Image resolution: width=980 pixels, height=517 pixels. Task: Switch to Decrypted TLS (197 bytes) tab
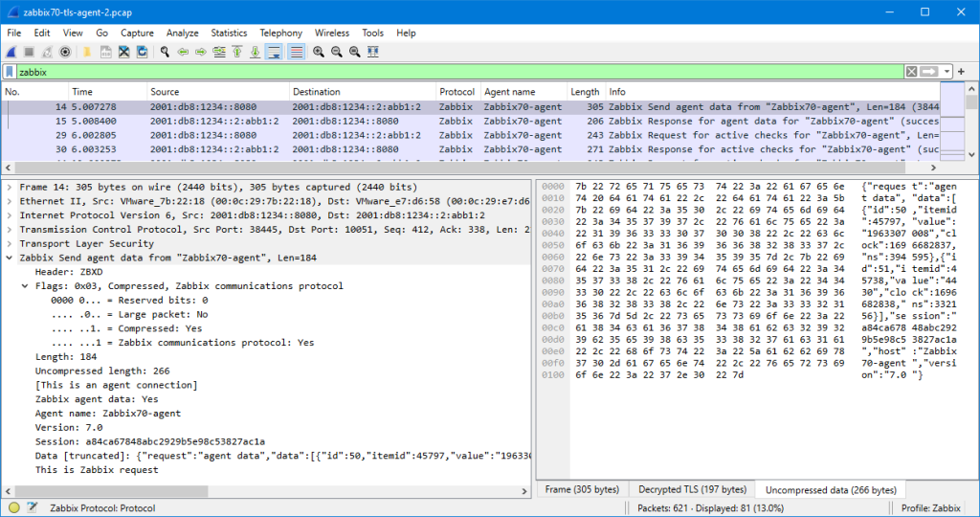[693, 489]
